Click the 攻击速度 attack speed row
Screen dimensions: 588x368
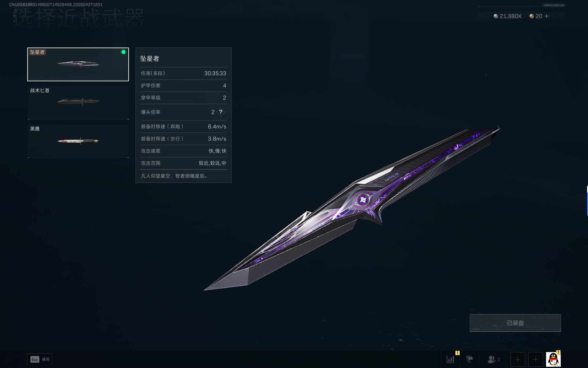[183, 151]
